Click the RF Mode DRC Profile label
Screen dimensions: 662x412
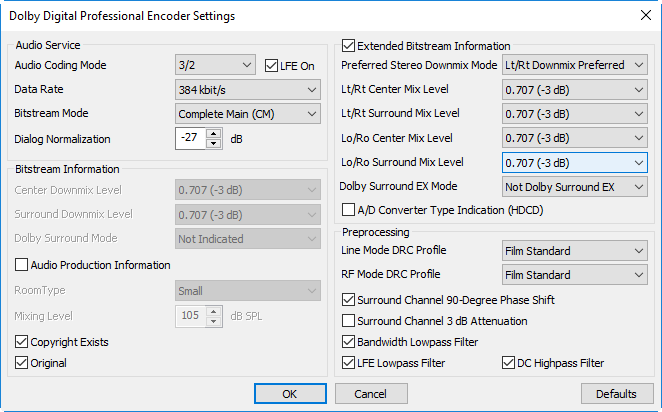coord(391,274)
